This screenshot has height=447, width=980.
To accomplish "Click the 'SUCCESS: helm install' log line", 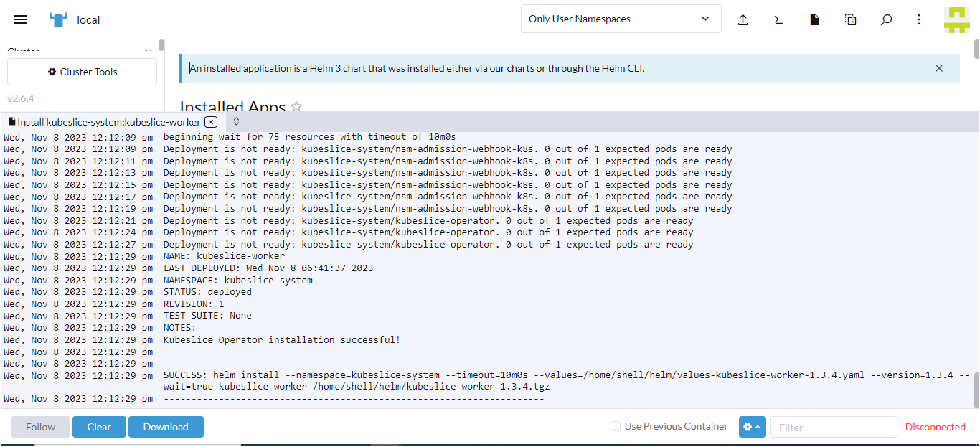I will click(566, 381).
